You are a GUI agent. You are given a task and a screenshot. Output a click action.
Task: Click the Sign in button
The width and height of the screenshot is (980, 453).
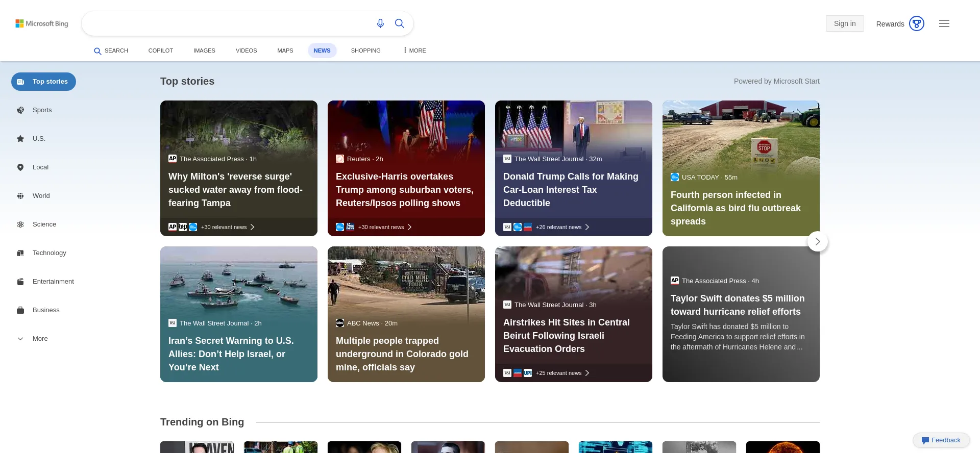click(845, 23)
